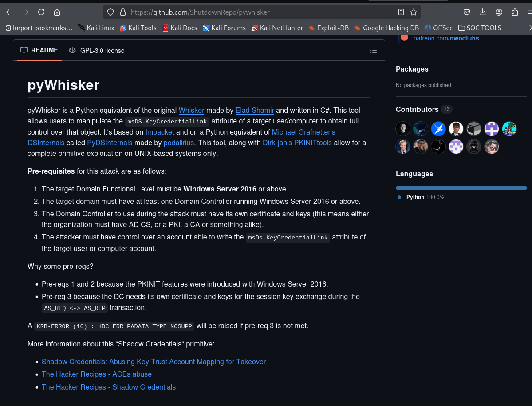Open the Kali Tools bookmark
The image size is (532, 406).
tap(138, 28)
